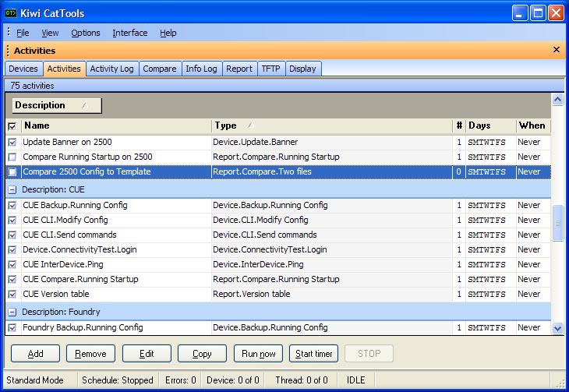Switch to the Activity Log tab
The image size is (569, 392).
click(x=111, y=69)
